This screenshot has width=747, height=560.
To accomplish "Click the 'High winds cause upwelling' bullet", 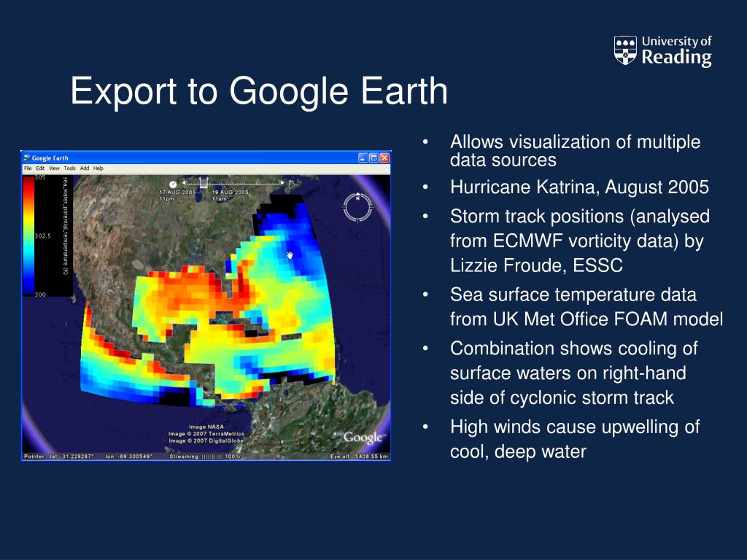I will pyautogui.click(x=575, y=427).
